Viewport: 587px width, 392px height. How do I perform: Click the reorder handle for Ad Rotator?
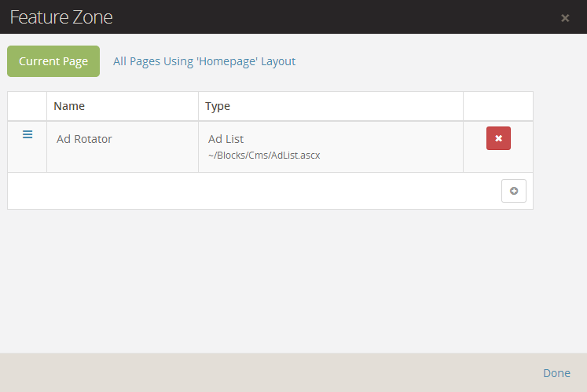click(x=28, y=134)
